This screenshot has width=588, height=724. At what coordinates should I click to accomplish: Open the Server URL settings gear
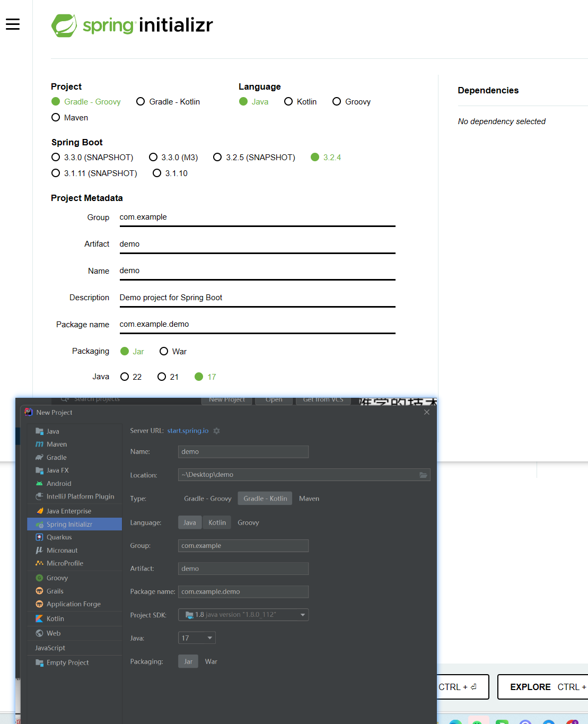coord(216,431)
